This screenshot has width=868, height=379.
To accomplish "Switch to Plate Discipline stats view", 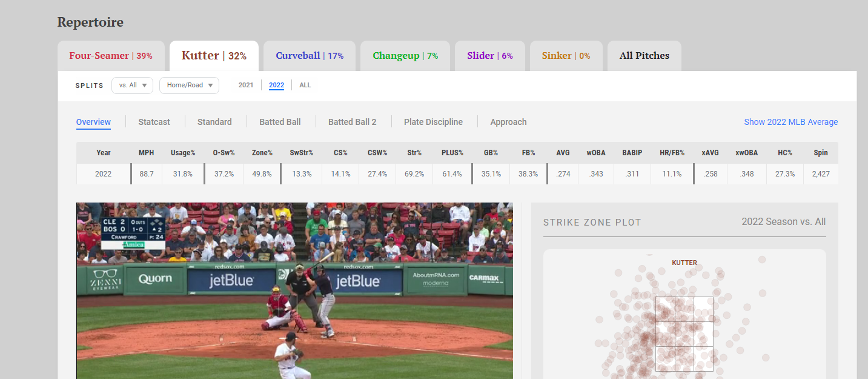I will coord(434,122).
